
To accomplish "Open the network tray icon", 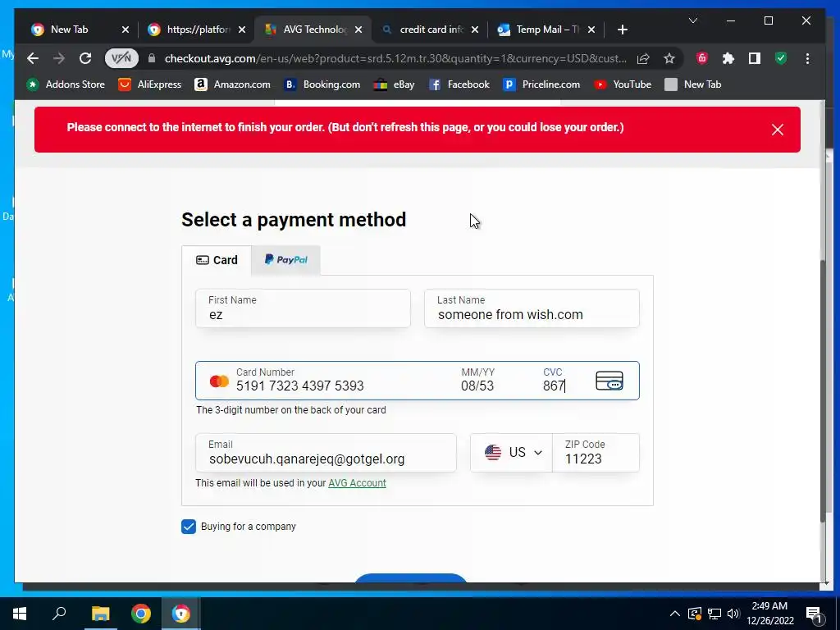I will [714, 614].
